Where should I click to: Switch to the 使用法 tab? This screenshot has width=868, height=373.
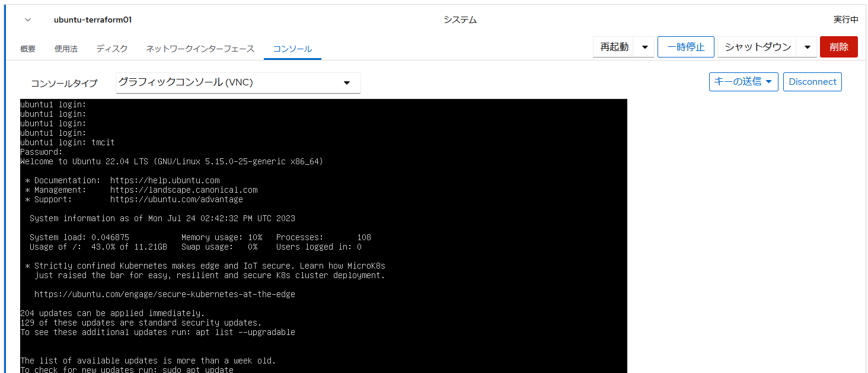(x=66, y=49)
